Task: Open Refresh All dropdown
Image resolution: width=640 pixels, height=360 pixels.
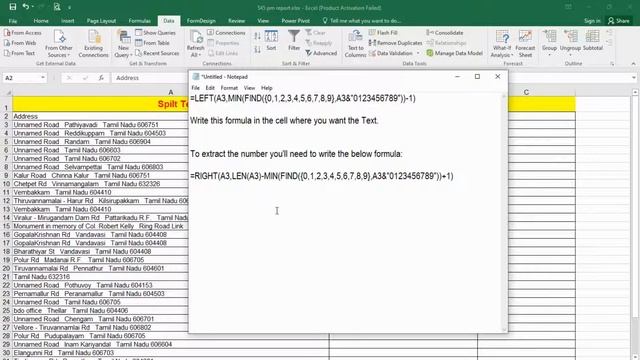Action: coord(196,44)
